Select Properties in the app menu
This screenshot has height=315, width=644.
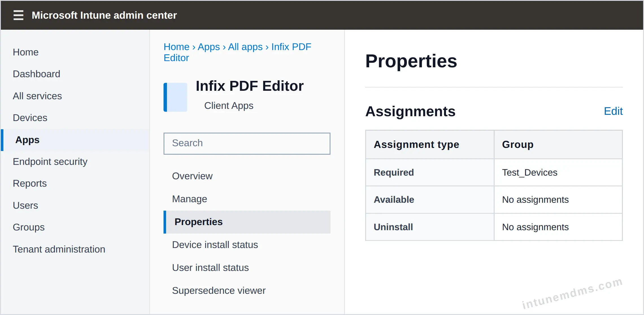247,222
